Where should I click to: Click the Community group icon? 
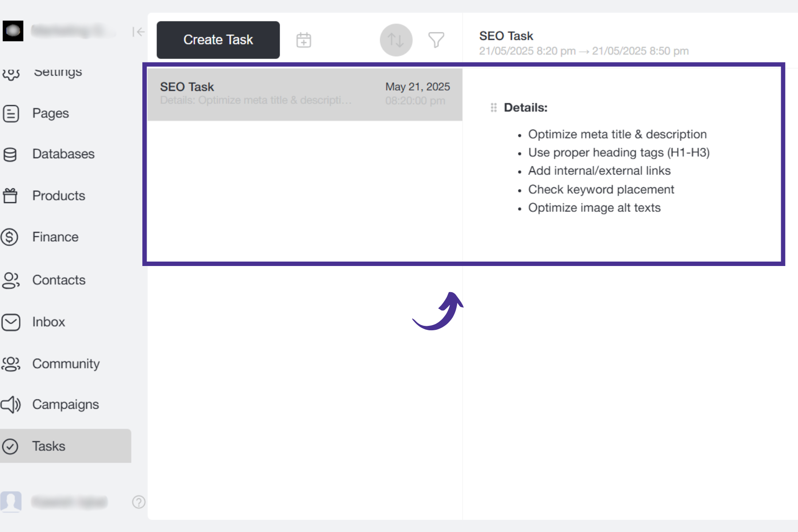point(11,364)
